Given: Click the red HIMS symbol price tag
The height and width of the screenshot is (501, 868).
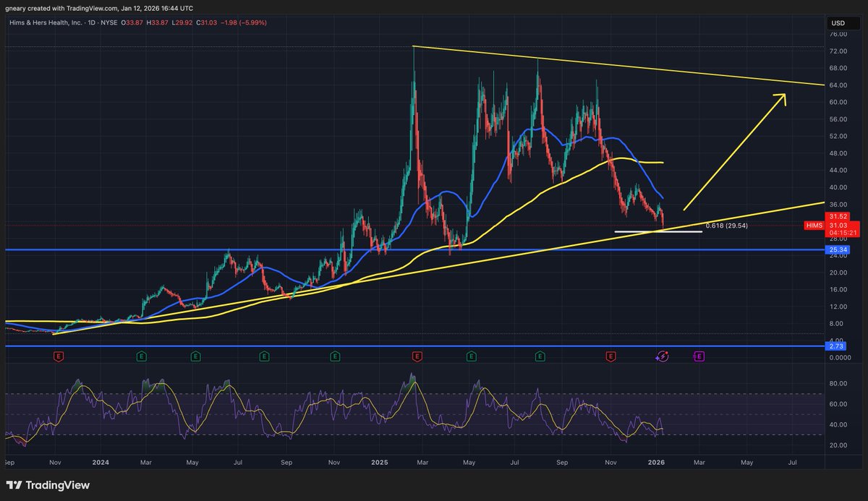Looking at the screenshot, I should (x=814, y=226).
